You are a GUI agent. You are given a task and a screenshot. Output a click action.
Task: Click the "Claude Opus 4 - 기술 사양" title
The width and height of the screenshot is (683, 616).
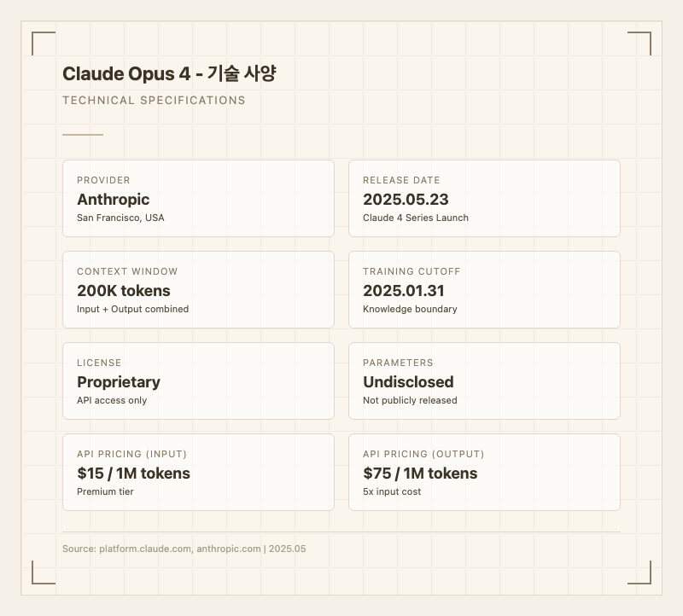(x=169, y=74)
